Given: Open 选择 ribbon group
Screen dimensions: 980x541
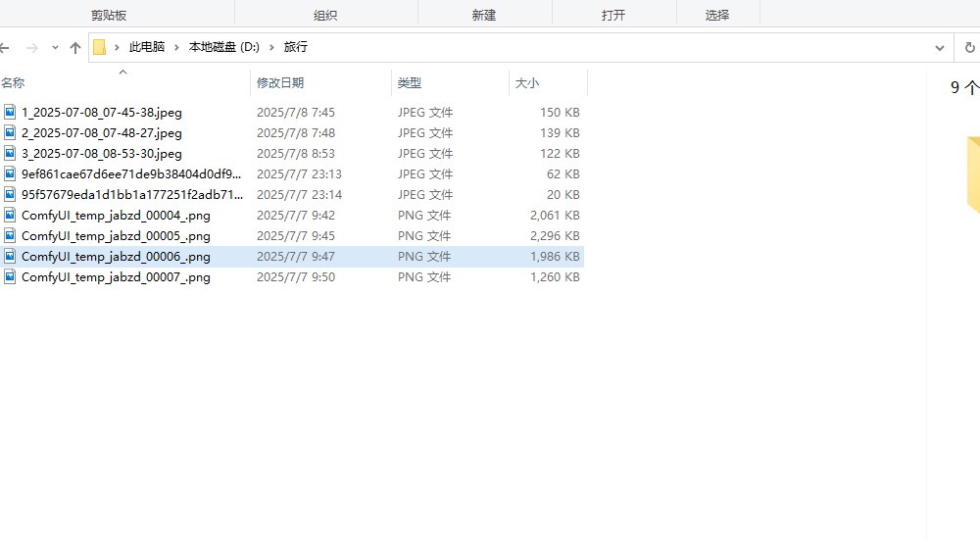Looking at the screenshot, I should click(717, 15).
